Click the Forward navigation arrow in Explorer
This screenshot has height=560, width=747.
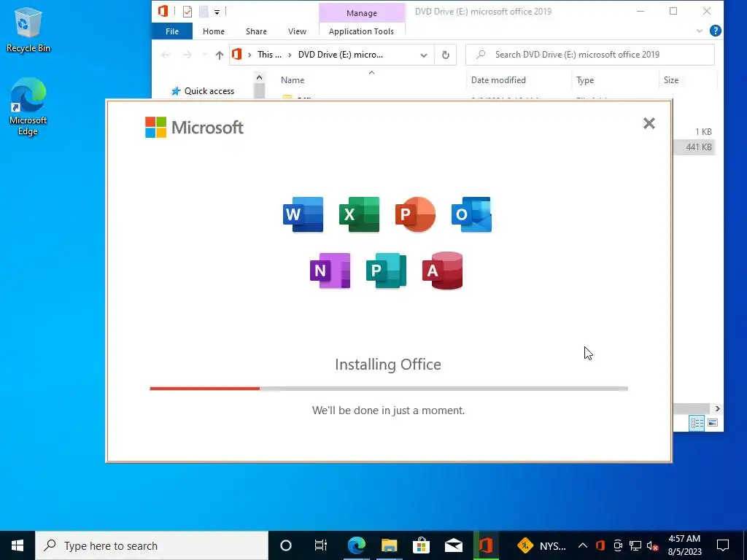[187, 55]
